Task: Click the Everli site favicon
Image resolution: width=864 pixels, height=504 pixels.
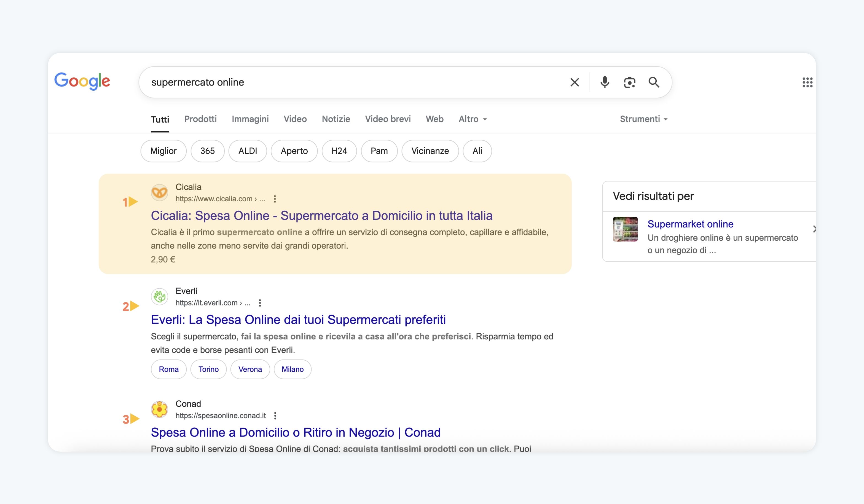Action: click(159, 296)
